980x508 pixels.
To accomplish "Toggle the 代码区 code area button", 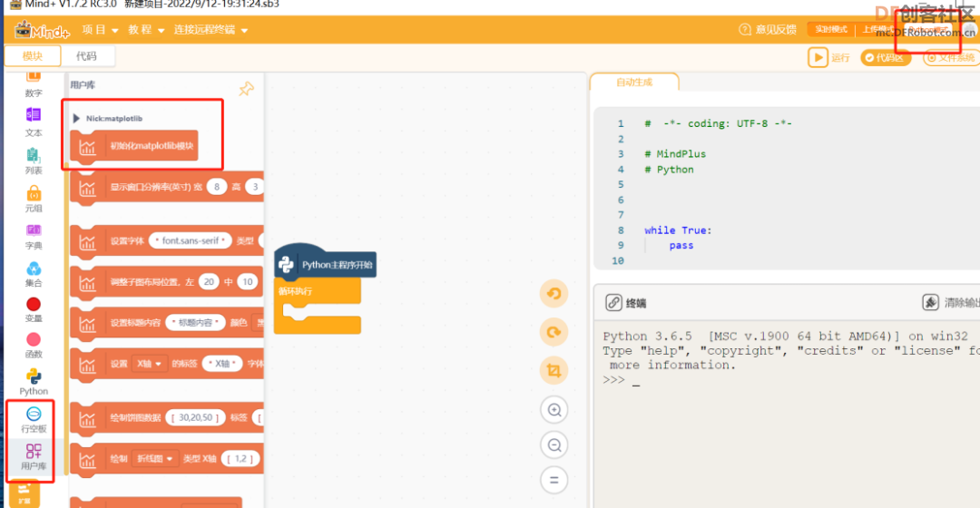I will pos(885,57).
